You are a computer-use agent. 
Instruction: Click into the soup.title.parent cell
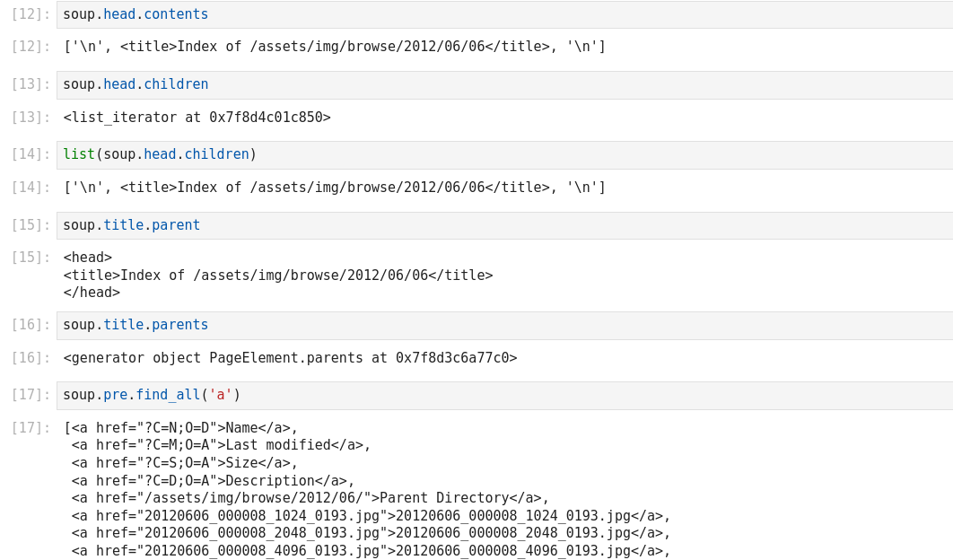[503, 225]
